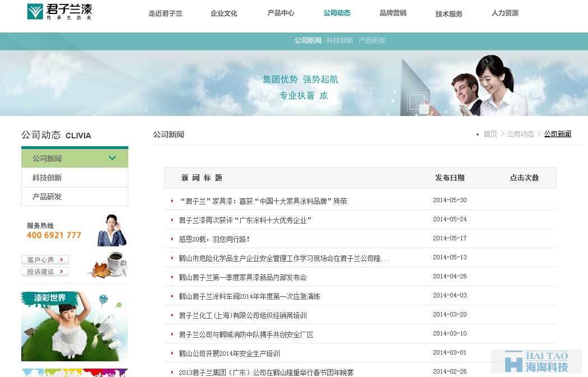Image resolution: width=588 pixels, height=377 pixels.
Task: Open news 鹤山君子兰涂料车间2014年年度第一次应急演练
Action: click(x=249, y=296)
